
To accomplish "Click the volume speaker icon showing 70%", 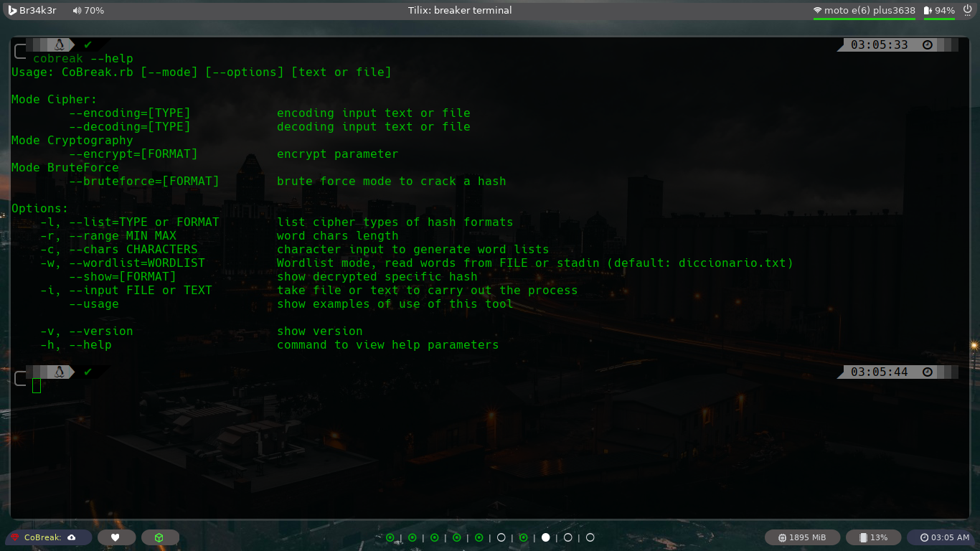I will coord(77,10).
